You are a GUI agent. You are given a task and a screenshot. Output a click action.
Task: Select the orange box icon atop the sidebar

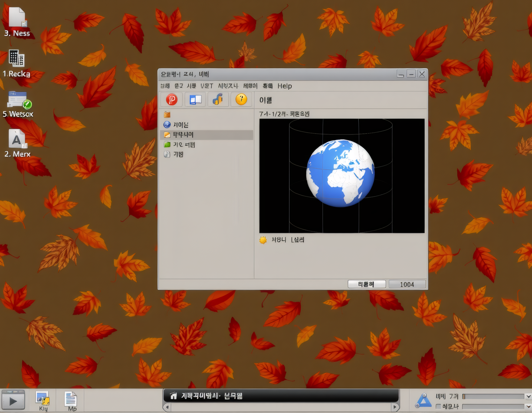[x=167, y=115]
